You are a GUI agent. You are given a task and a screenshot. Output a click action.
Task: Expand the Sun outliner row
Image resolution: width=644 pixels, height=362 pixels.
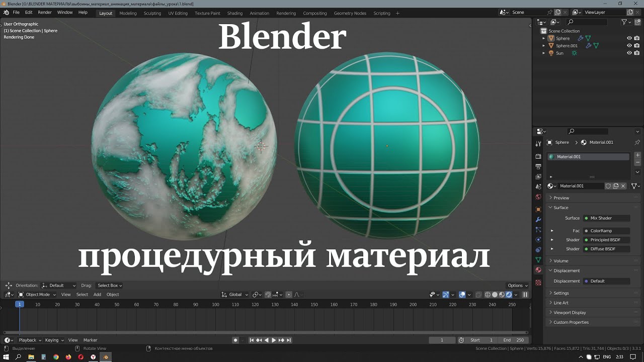[543, 53]
